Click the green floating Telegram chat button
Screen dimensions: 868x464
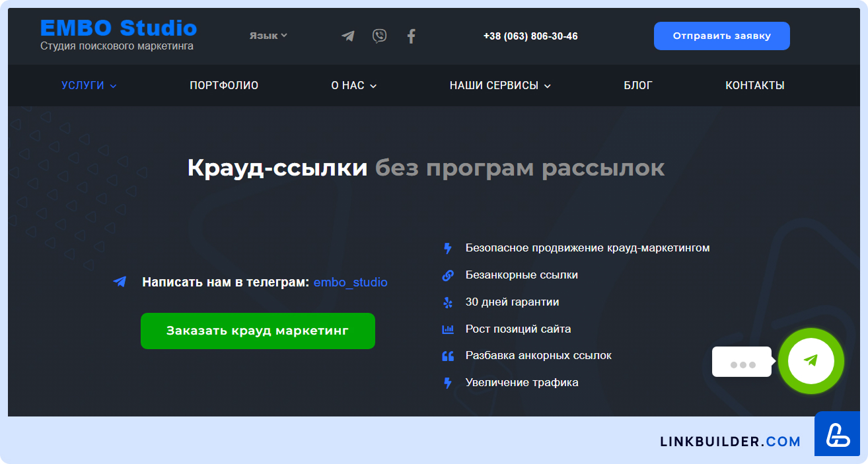pos(811,361)
